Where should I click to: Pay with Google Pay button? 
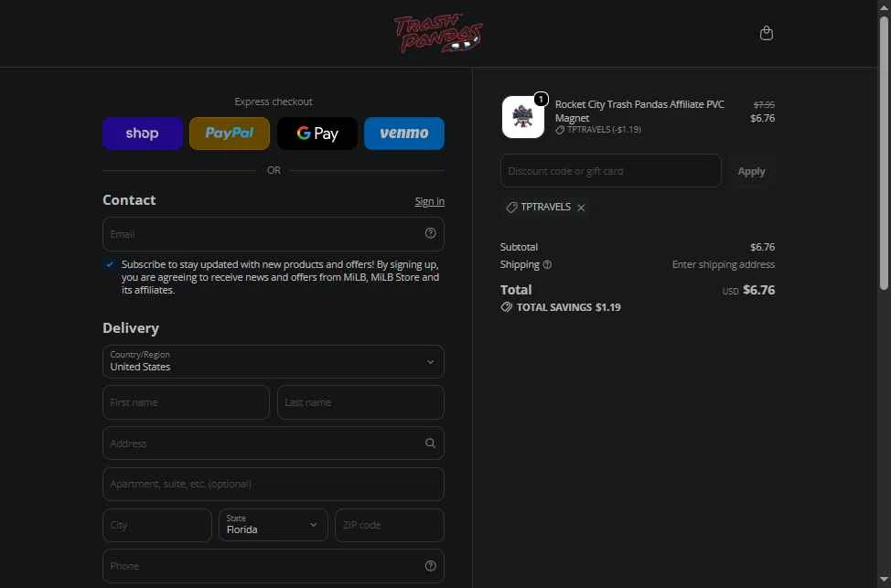pyautogui.click(x=317, y=134)
